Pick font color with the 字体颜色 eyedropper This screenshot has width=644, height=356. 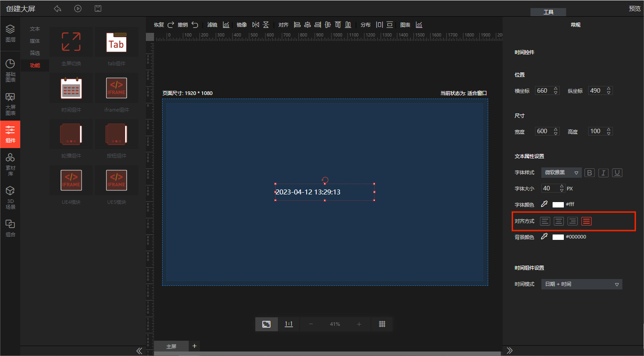(x=544, y=204)
